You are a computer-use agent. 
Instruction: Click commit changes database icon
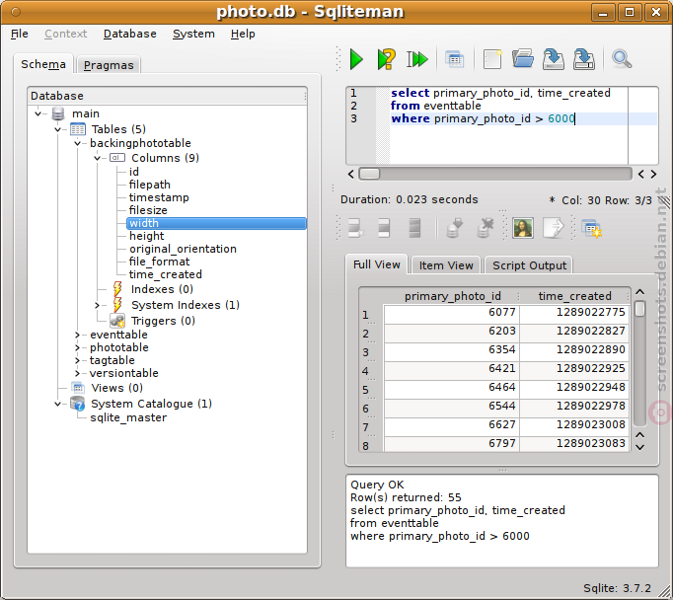coord(455,227)
